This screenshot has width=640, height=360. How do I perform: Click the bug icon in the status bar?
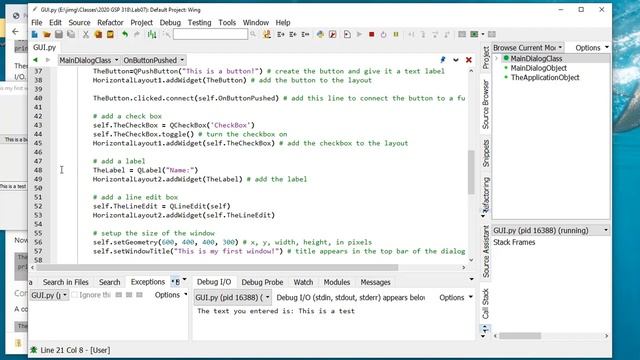click(34, 350)
